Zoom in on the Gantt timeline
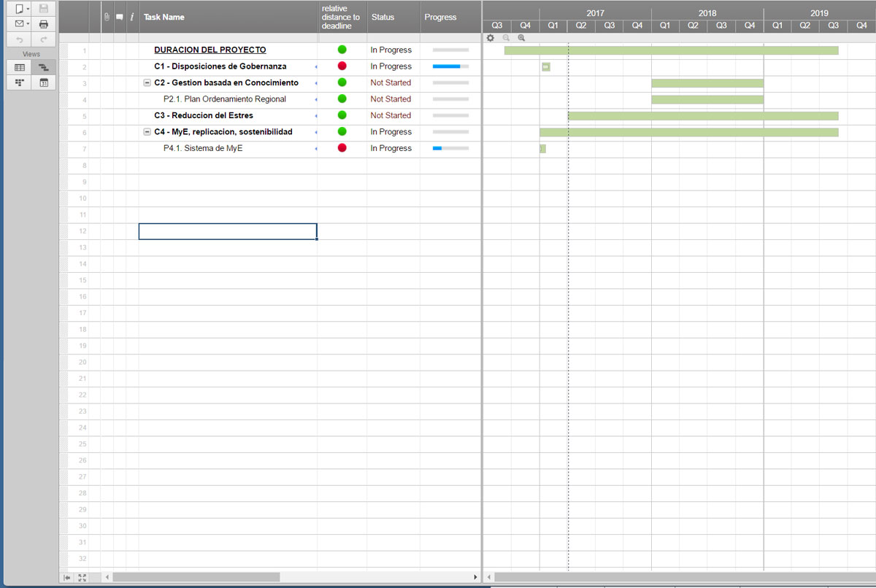The height and width of the screenshot is (588, 876). (x=521, y=38)
